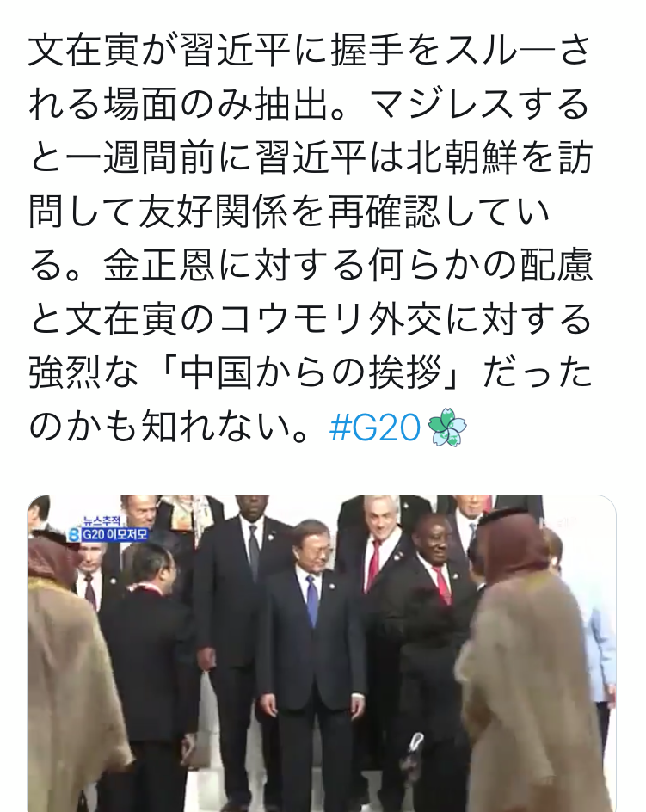Click the tweet's first line starting '文在寅が'
The width and height of the screenshot is (646, 812).
point(310,52)
